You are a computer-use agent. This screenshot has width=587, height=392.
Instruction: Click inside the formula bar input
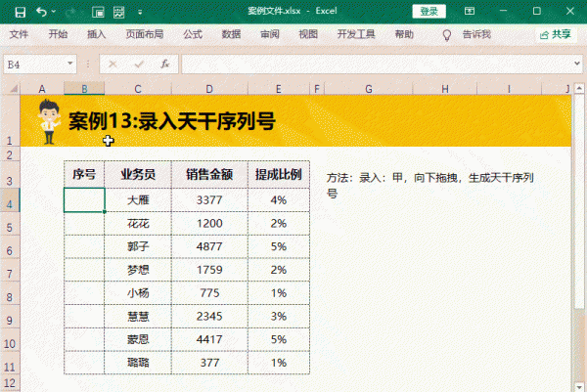tap(377, 65)
